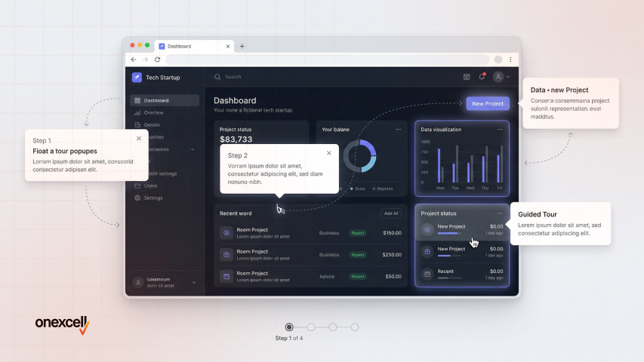Click the Recent item progress bar

click(449, 278)
